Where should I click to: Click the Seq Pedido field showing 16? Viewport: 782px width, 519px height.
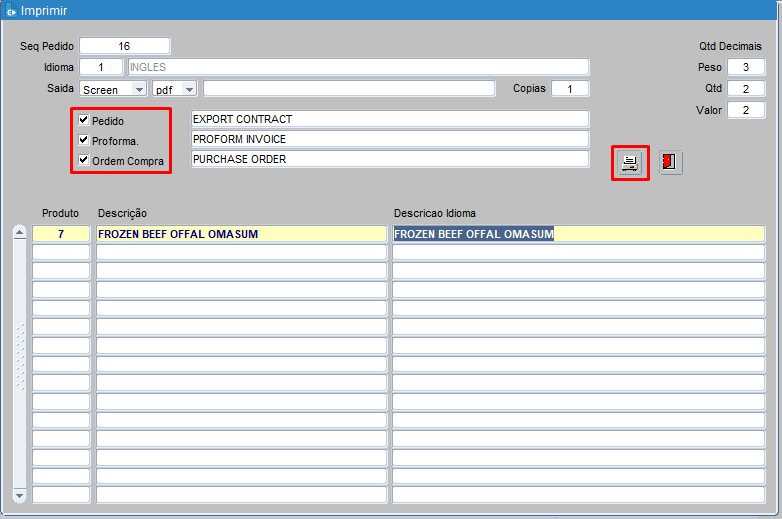tap(124, 46)
